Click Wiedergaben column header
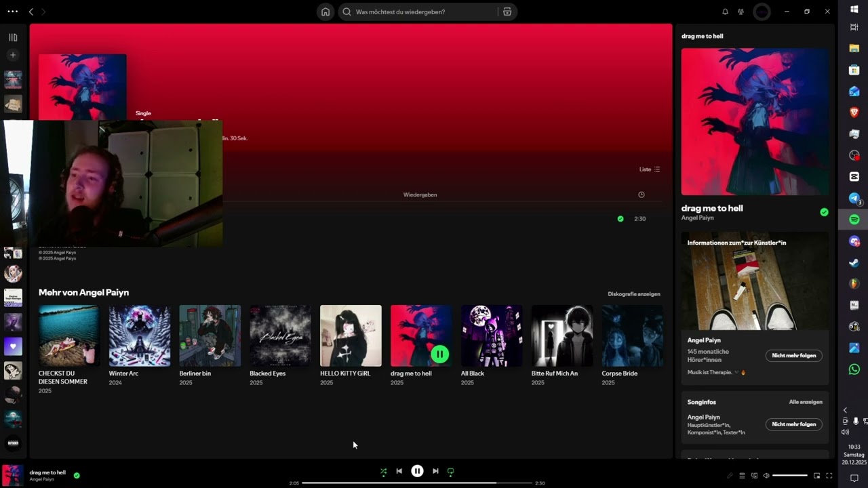The height and width of the screenshot is (488, 868). [420, 195]
